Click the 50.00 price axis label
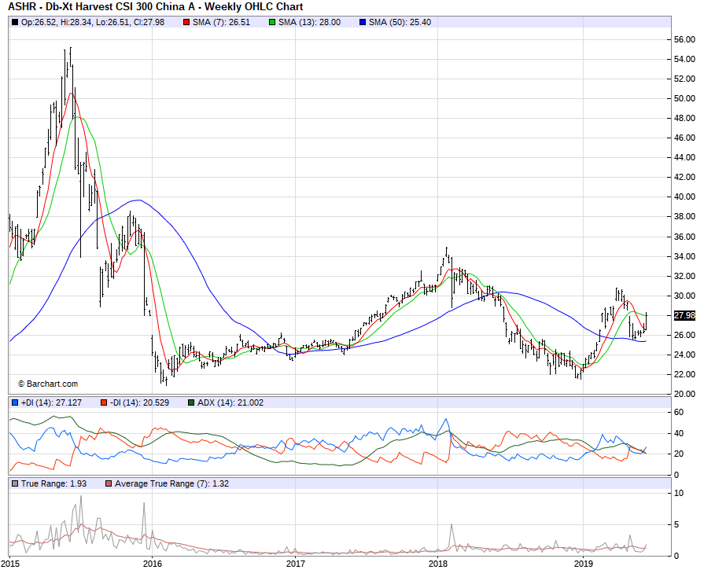The image size is (704, 588). click(x=684, y=98)
